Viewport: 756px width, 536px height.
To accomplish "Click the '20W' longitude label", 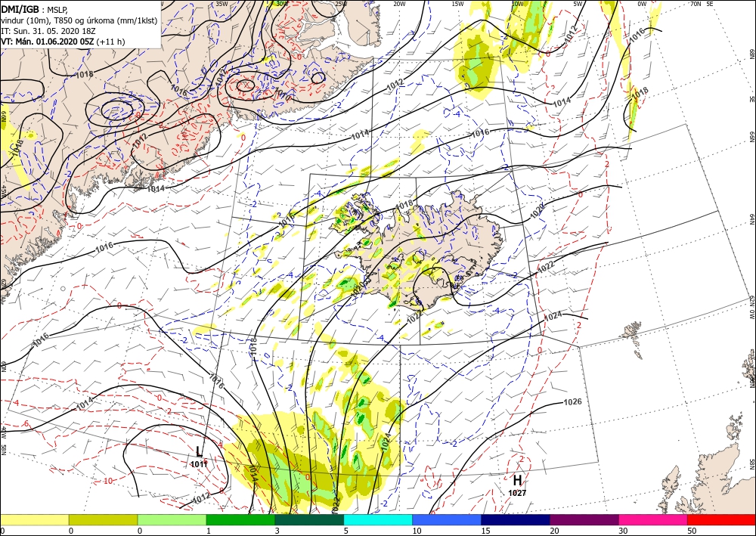I will pos(398,3).
